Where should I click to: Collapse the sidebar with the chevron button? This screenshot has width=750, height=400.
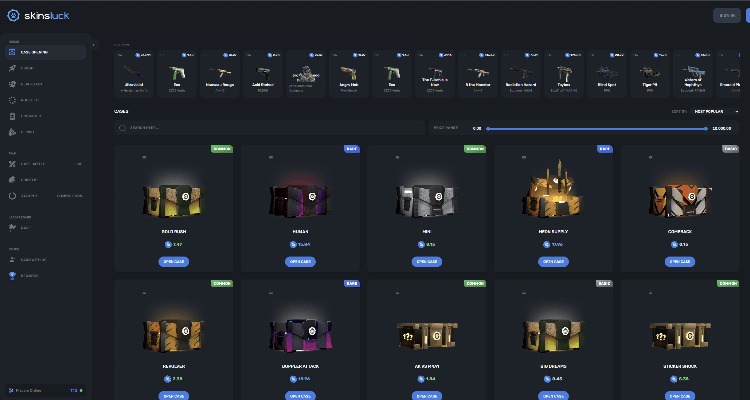(93, 45)
